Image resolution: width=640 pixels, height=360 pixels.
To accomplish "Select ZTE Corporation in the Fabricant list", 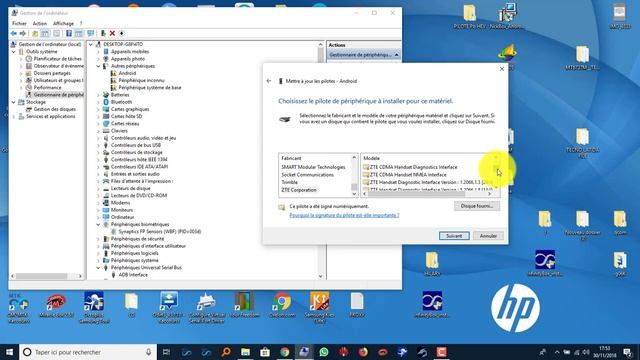I will click(299, 190).
